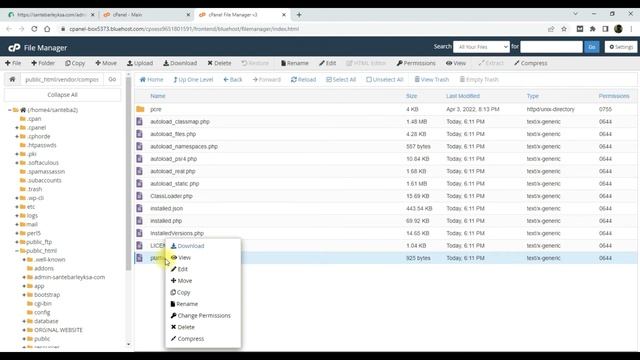Choose Change Permissions in the context menu

200,316
